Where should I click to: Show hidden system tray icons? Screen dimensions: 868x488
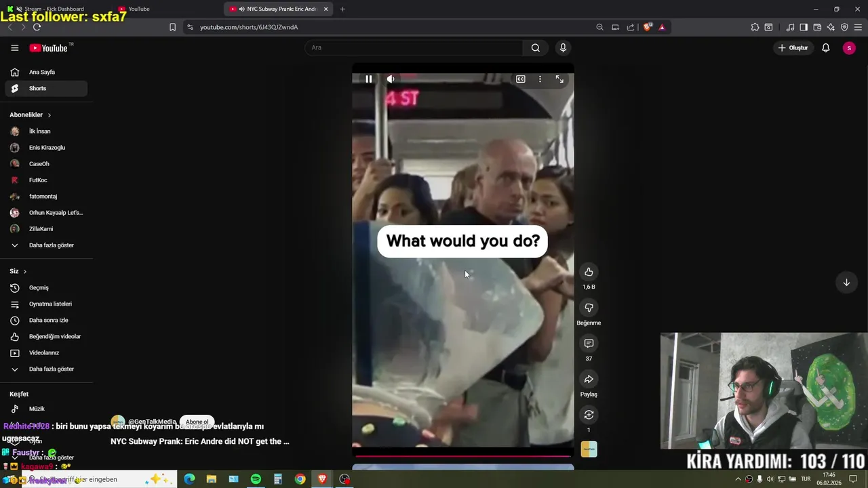click(x=738, y=479)
